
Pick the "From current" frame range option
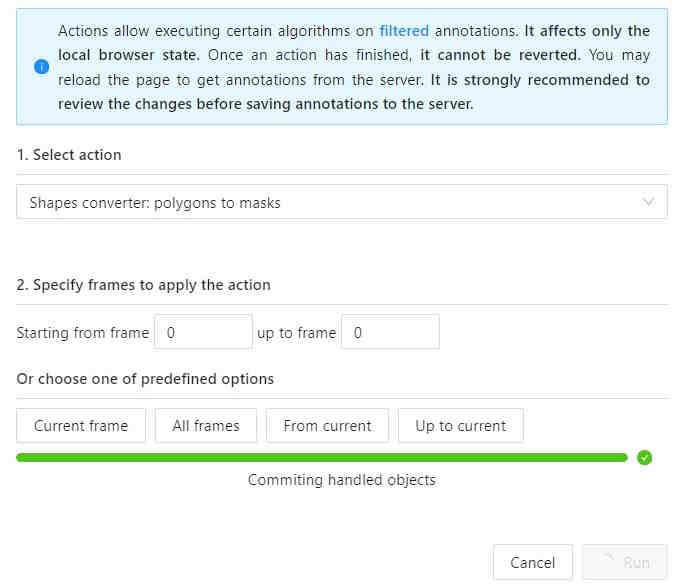tap(327, 426)
